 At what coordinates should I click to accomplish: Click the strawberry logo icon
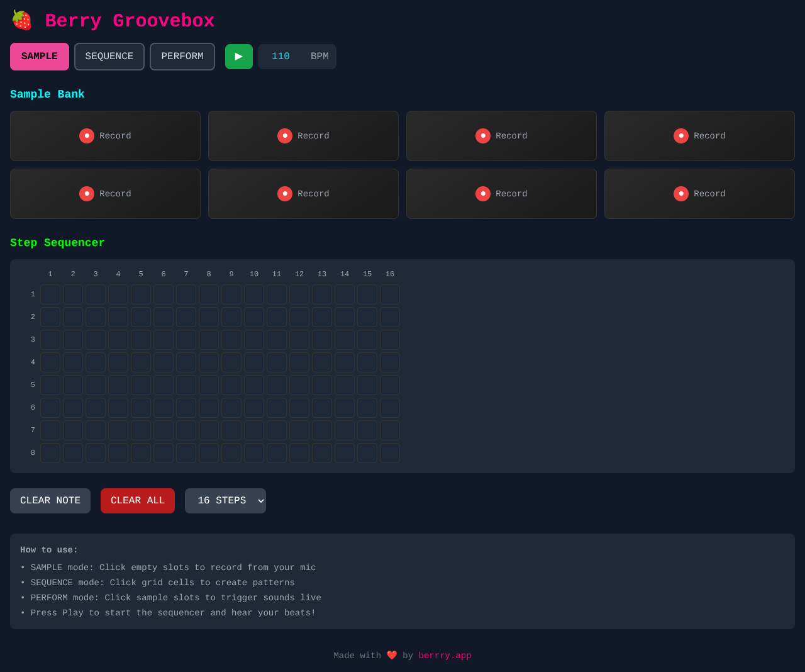pyautogui.click(x=22, y=21)
